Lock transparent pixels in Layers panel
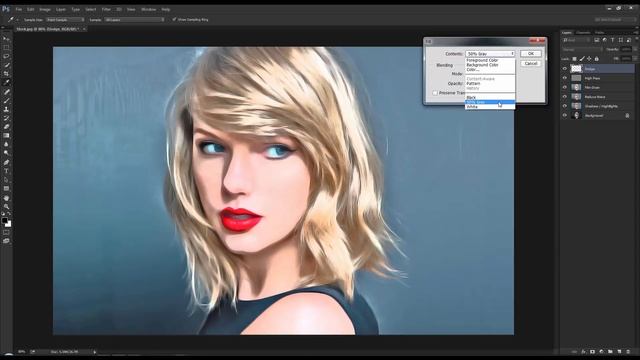Viewport: 640px width, 360px height. pos(574,59)
